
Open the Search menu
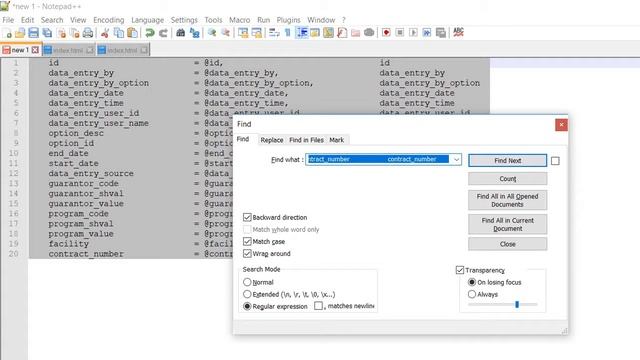[x=52, y=20]
